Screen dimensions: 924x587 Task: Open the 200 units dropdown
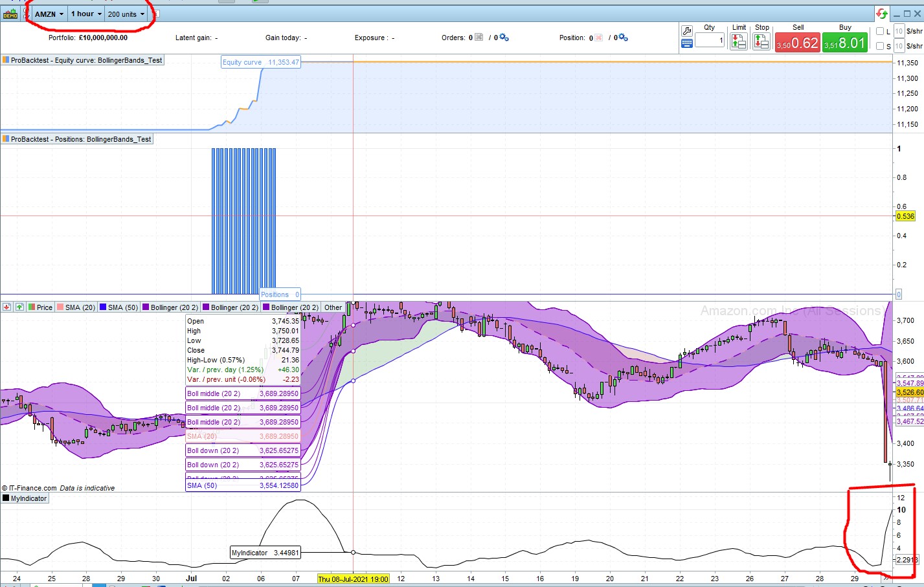pos(127,13)
